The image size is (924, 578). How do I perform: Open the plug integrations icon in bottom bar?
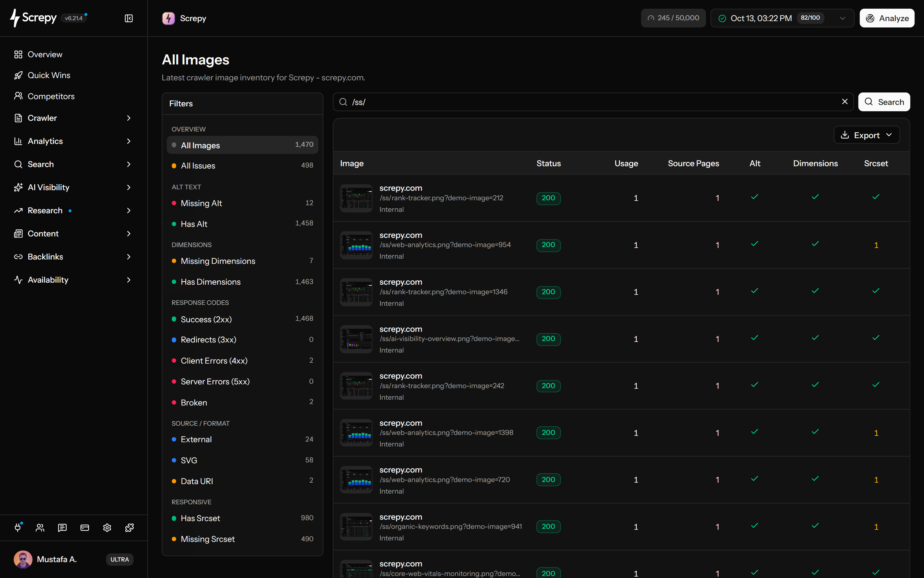click(18, 527)
